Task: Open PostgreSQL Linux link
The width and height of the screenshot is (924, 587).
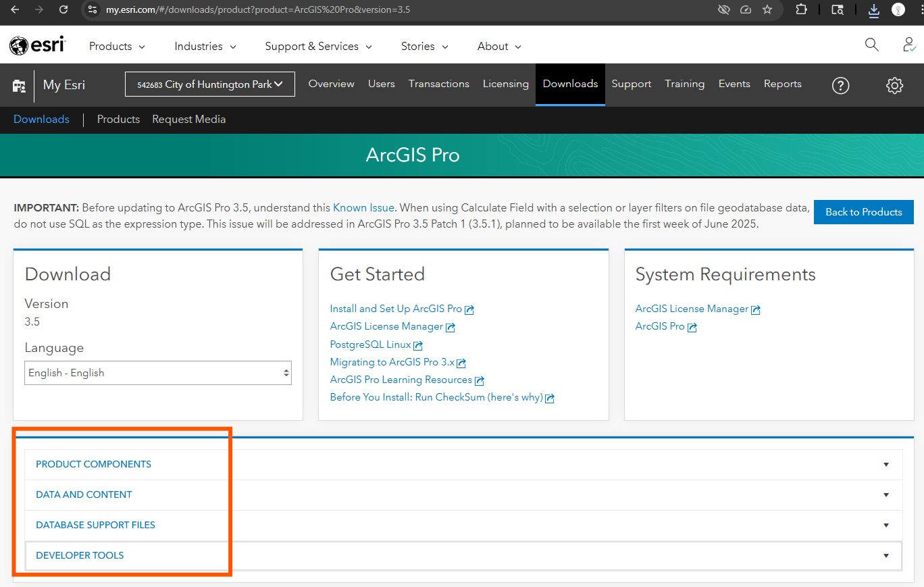Action: [x=370, y=344]
